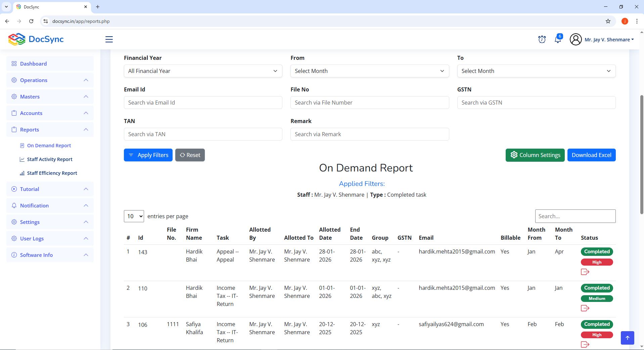Open Staff Activity Report
The image size is (644, 350).
[49, 159]
